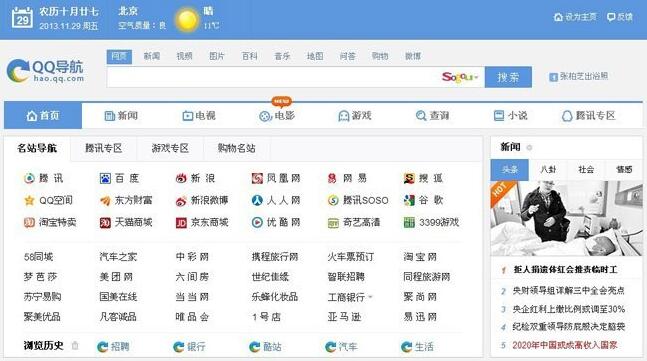Open the 同程旅游网 link
The height and width of the screenshot is (361, 647).
tap(427, 277)
